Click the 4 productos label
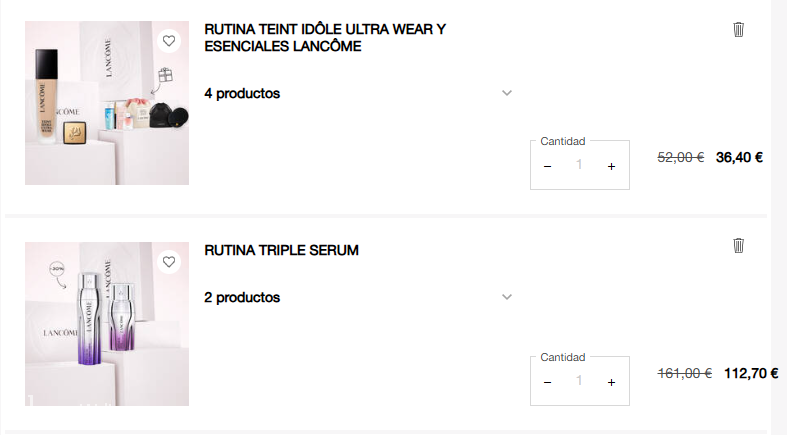 point(242,93)
